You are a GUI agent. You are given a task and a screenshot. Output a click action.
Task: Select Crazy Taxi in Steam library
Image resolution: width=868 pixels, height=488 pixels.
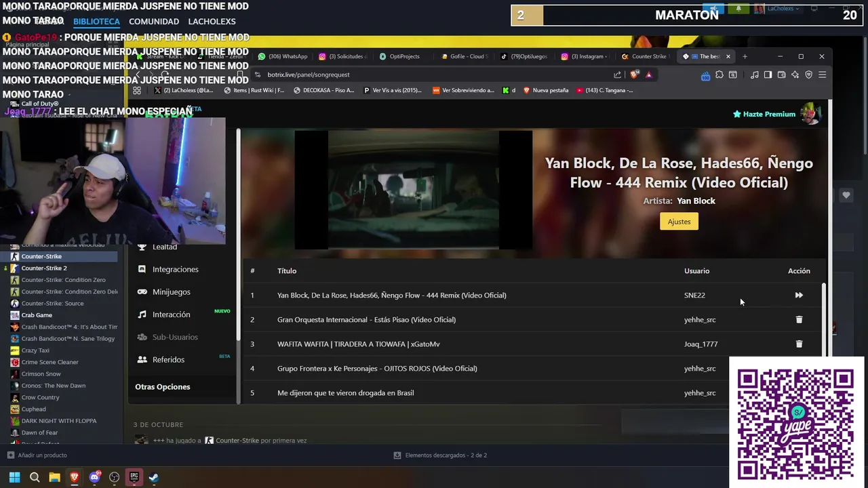point(35,350)
